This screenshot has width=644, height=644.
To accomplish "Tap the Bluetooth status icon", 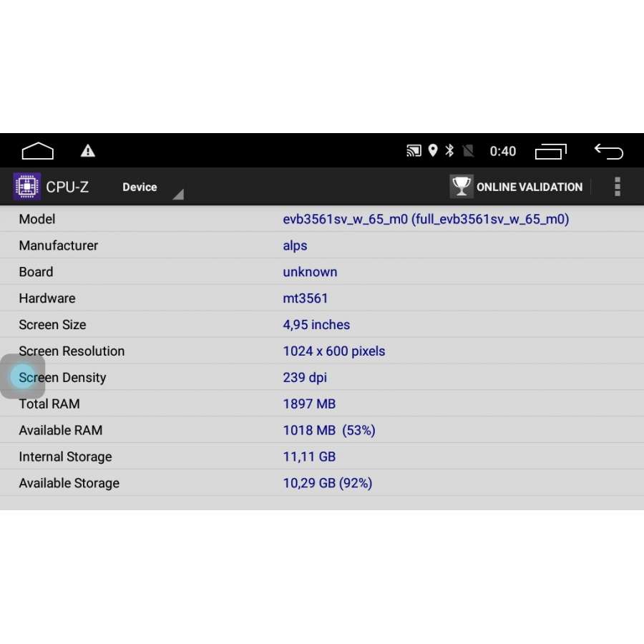I will 450,151.
